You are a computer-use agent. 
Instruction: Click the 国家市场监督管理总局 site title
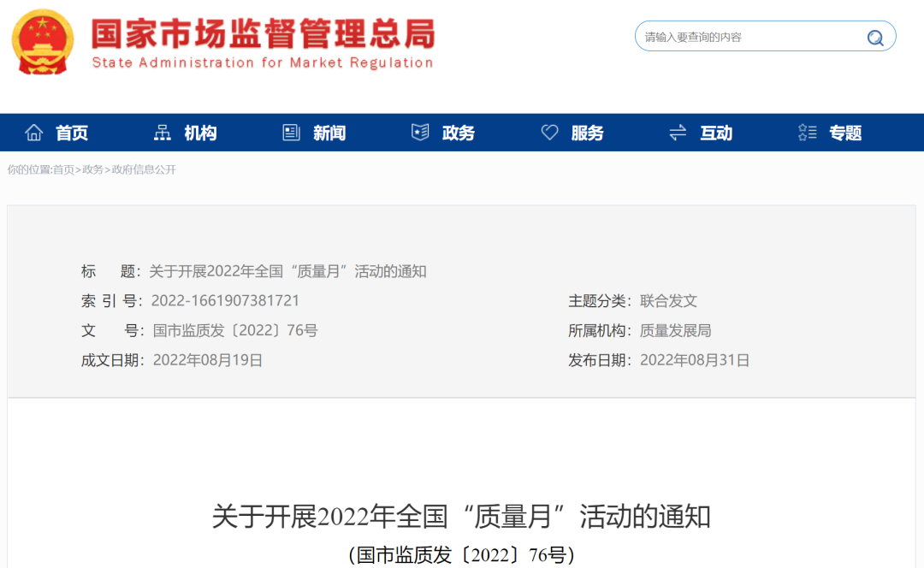click(x=263, y=33)
